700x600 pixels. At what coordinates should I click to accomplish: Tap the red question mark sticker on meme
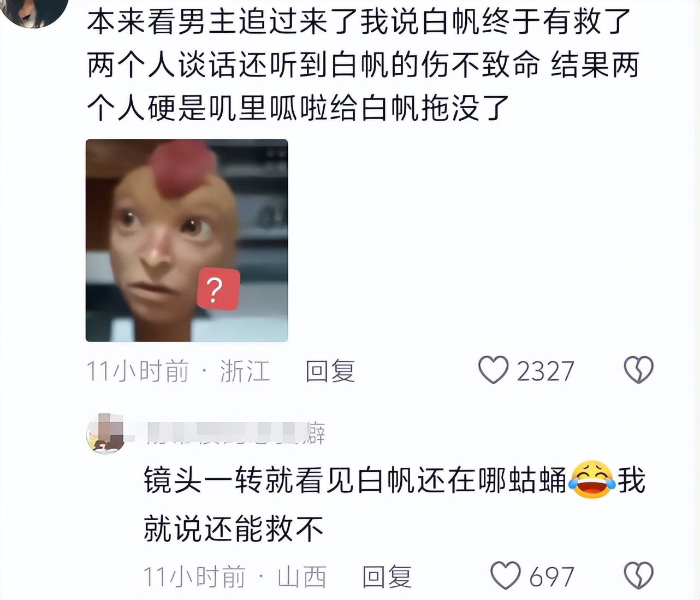(x=218, y=290)
